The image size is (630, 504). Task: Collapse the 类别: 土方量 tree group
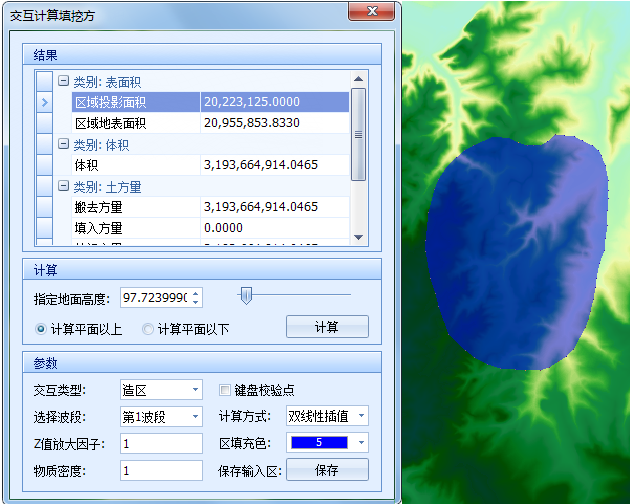click(x=63, y=186)
